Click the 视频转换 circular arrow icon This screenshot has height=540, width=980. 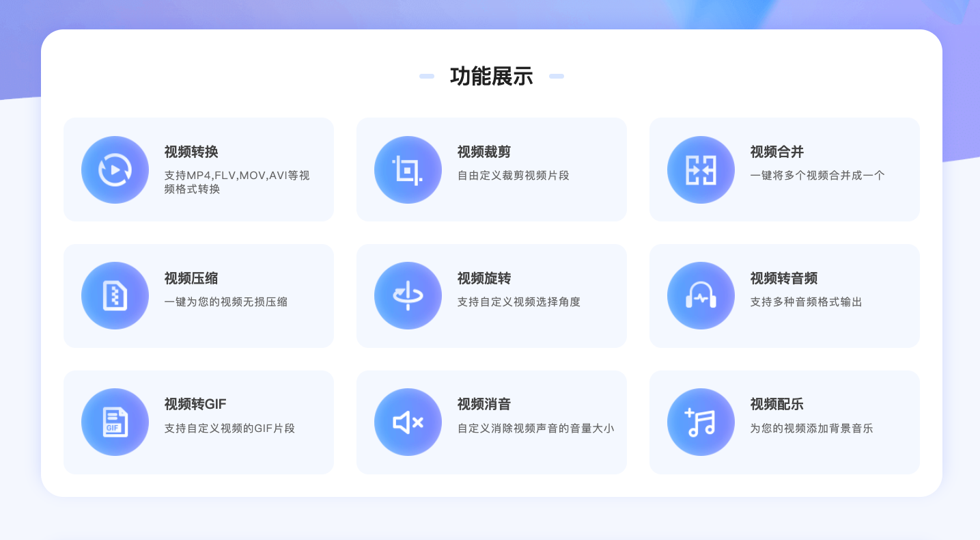coord(115,170)
